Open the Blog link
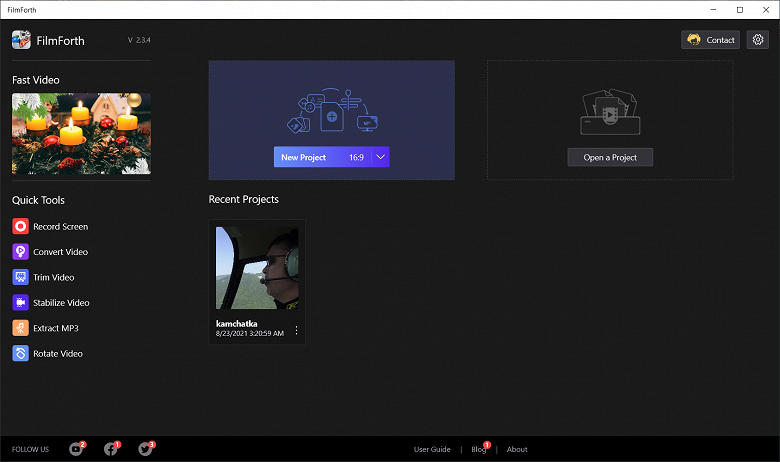The image size is (780, 462). tap(479, 449)
